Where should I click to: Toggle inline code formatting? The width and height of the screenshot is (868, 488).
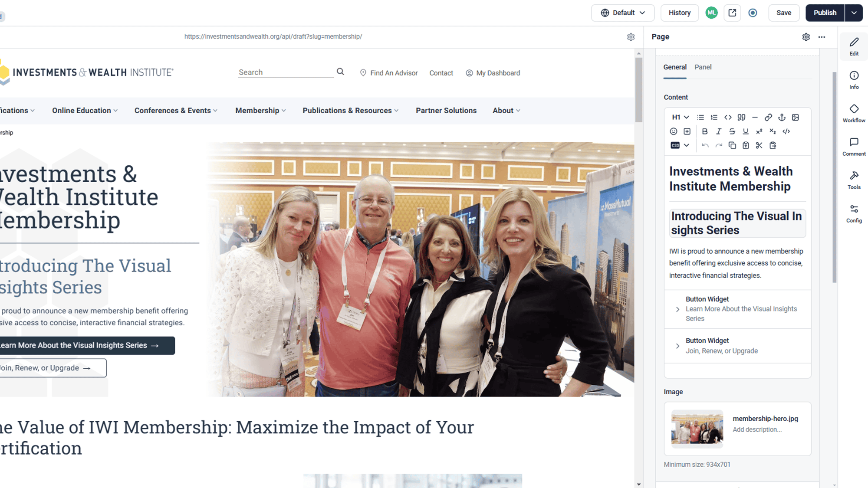tap(786, 131)
